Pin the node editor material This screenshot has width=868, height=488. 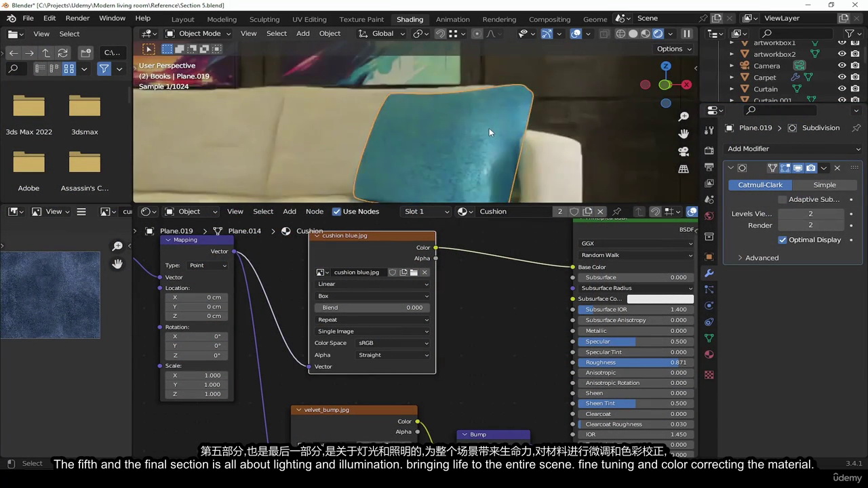coord(617,211)
